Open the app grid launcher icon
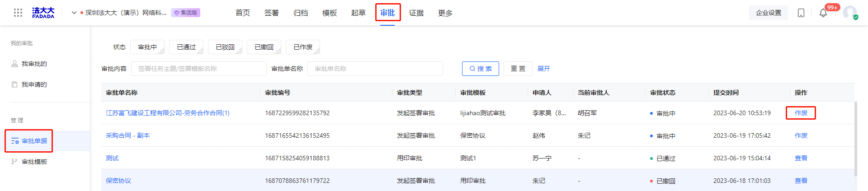The image size is (868, 191). (18, 13)
